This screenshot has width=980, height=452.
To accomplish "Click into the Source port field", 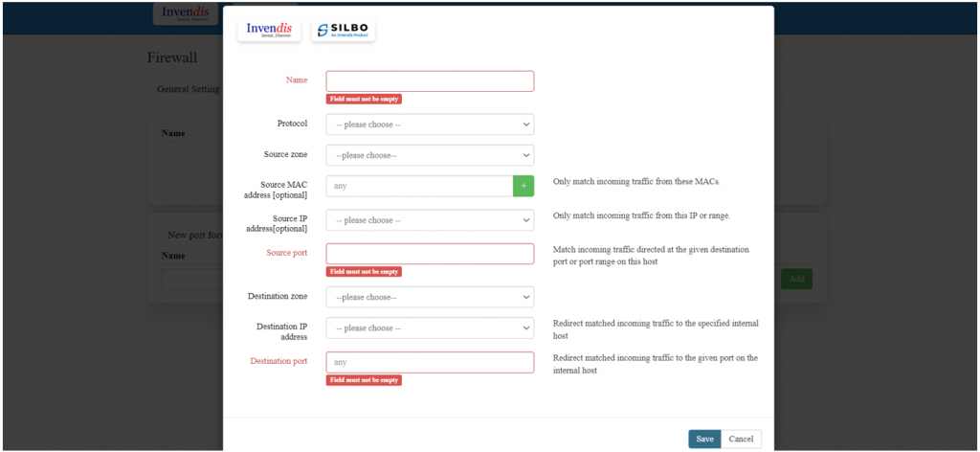I will pos(430,254).
